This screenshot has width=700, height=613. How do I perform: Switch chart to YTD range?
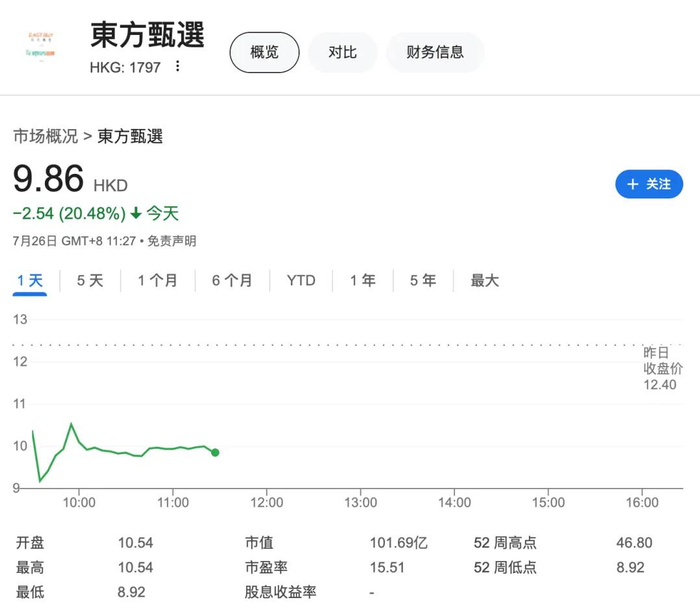pyautogui.click(x=301, y=281)
